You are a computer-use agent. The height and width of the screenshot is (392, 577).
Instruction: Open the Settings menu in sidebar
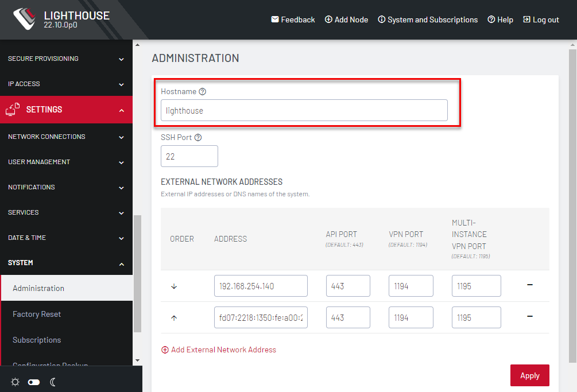click(66, 110)
